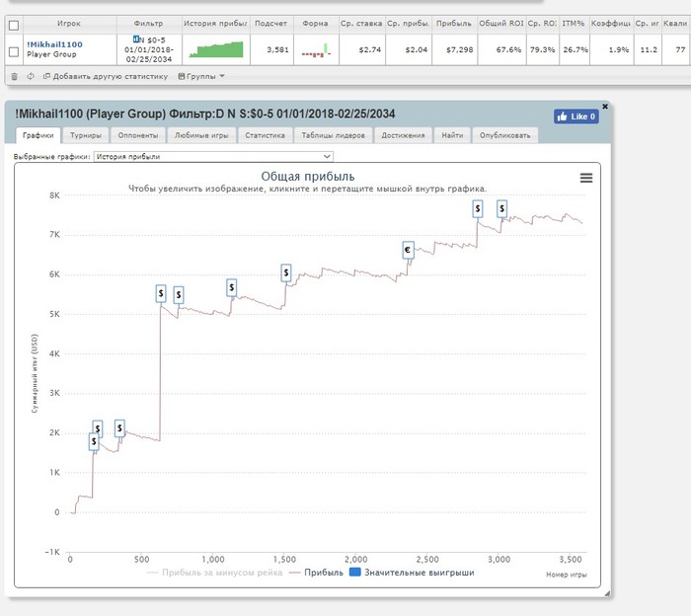Toggle legend item Прибыль за минусом рейка
Viewport: 691px width, 616px height.
click(214, 573)
